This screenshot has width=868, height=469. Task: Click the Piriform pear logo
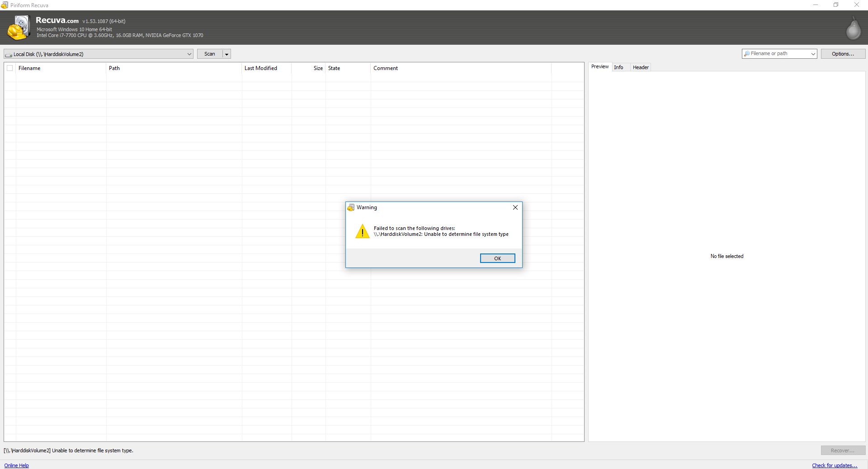click(853, 28)
